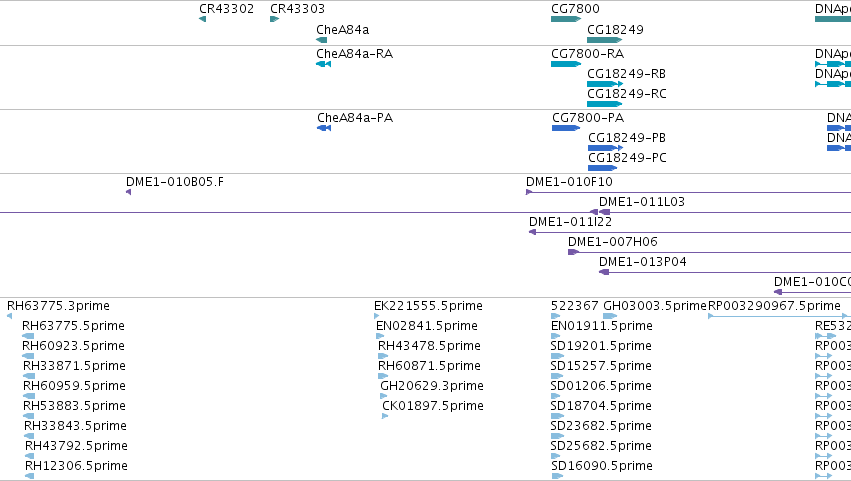
Task: Select the CR43302 gene arrow glyph
Action: 202,19
